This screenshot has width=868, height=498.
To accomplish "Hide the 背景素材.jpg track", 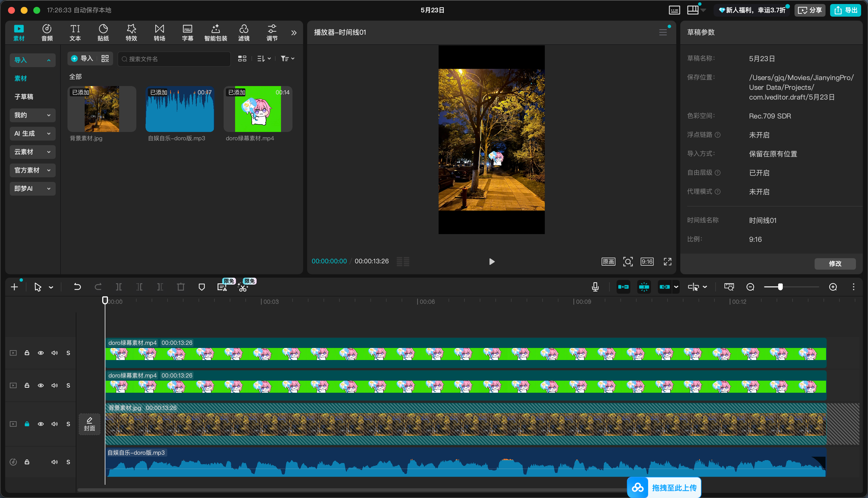I will 41,424.
